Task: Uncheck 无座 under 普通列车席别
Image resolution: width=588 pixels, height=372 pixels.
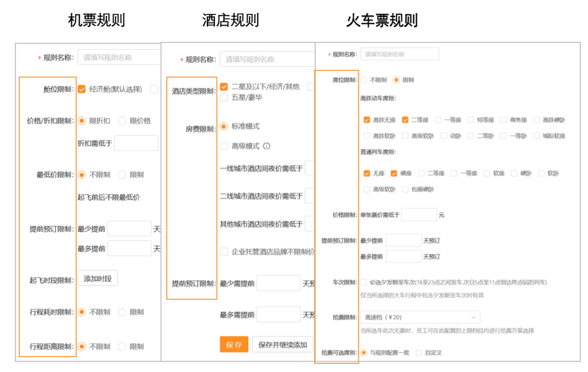Action: tap(367, 173)
